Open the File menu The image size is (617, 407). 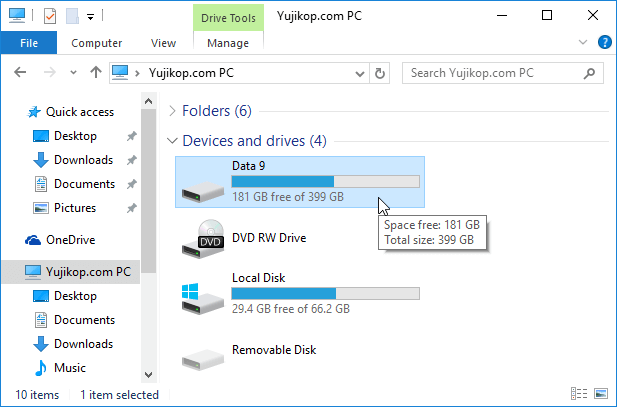pos(29,43)
